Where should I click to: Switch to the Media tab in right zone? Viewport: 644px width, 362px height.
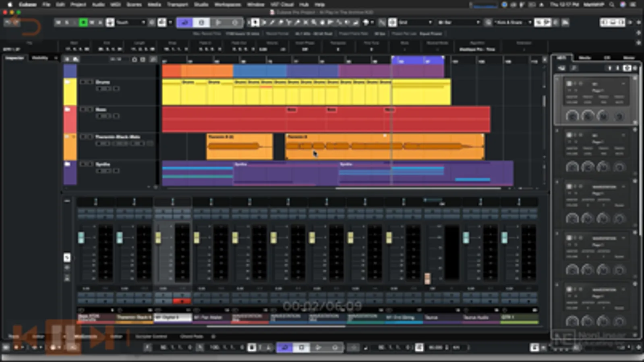(x=584, y=58)
